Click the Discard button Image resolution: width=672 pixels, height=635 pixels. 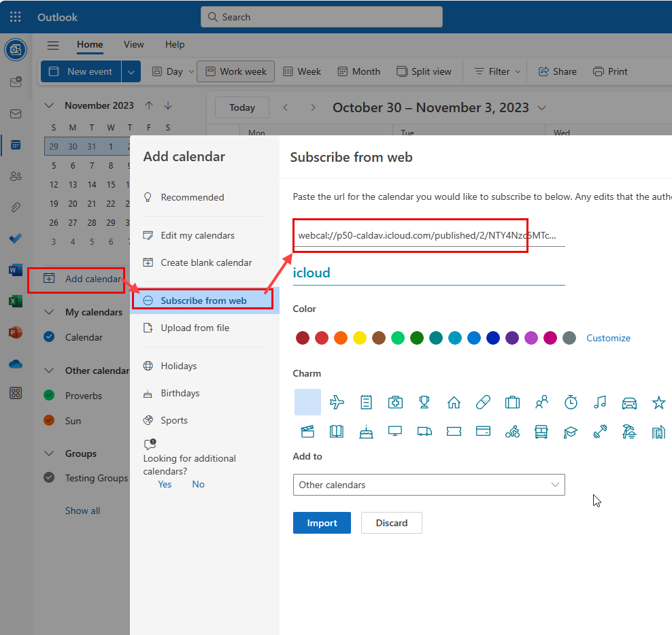click(x=392, y=523)
